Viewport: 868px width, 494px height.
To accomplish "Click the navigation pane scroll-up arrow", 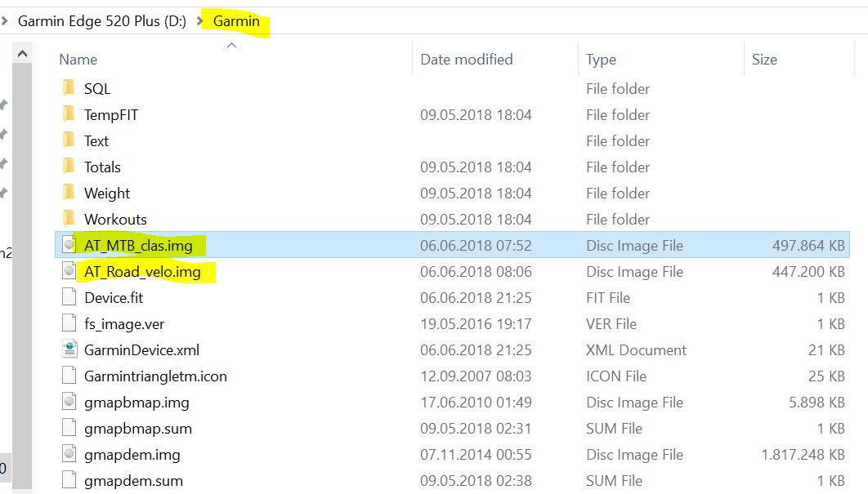I will click(x=22, y=54).
